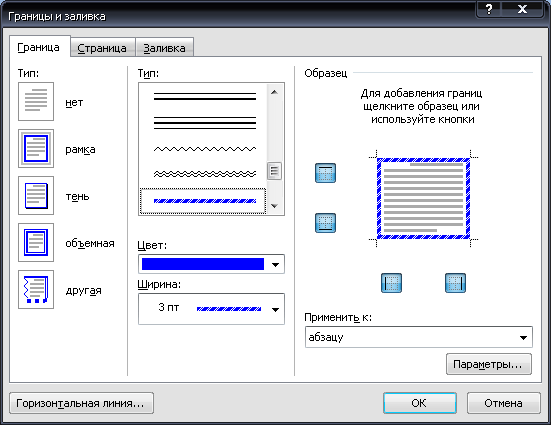Pick the 'тень' shadow border icon
Image resolution: width=551 pixels, height=425 pixels.
36,195
